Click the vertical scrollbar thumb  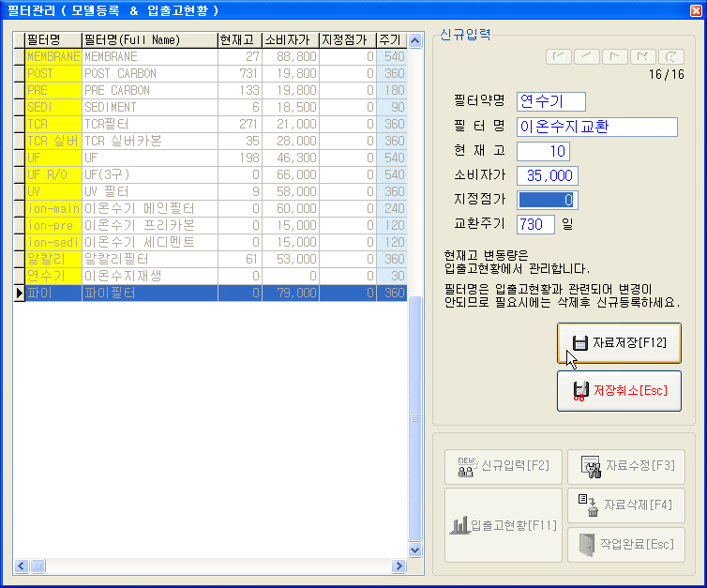tap(414, 418)
